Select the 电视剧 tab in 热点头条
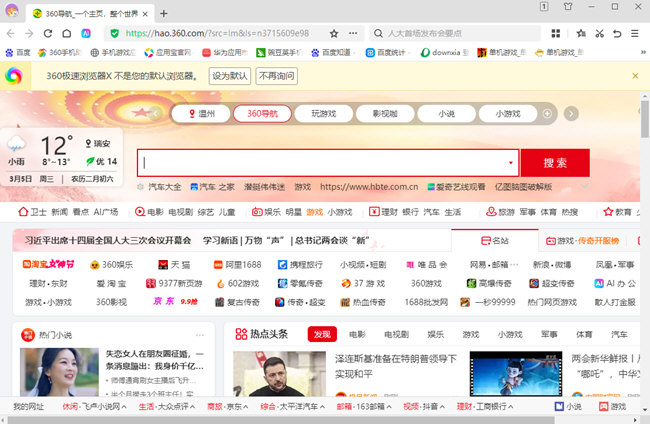Screen dimensions: 650x424 (x=396, y=334)
